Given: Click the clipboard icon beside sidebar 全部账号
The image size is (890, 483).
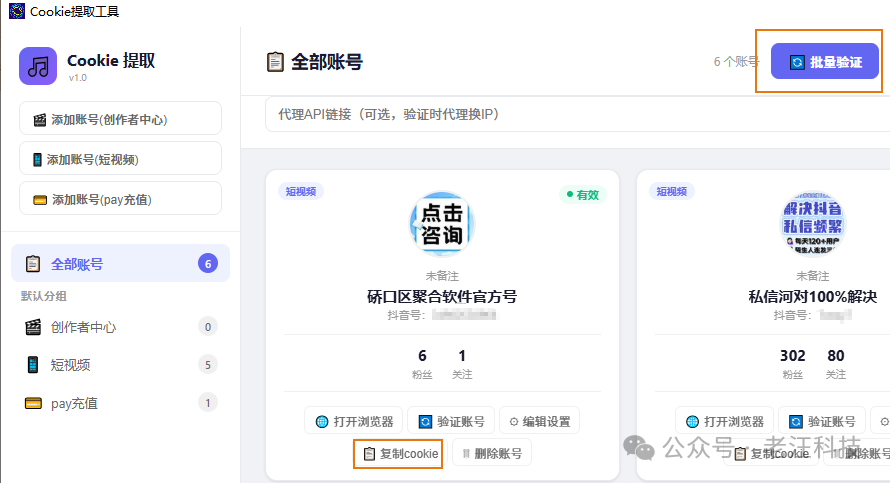Looking at the screenshot, I should click(33, 264).
